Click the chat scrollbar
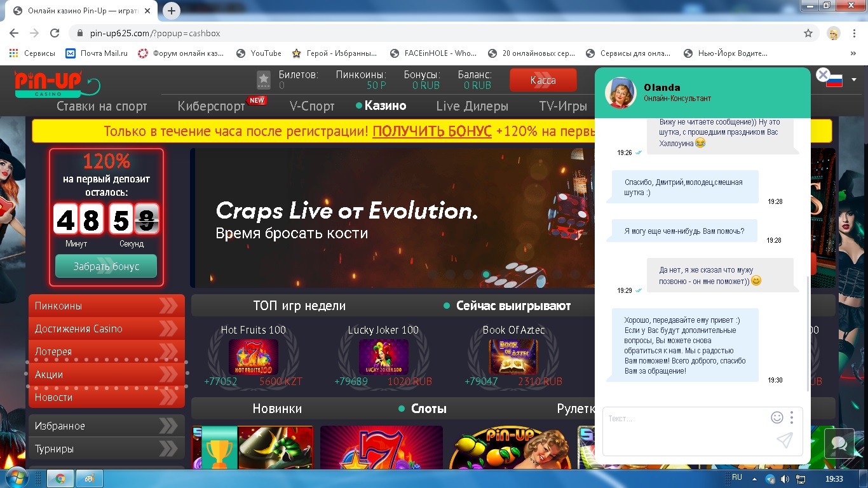868x488 pixels. point(808,334)
